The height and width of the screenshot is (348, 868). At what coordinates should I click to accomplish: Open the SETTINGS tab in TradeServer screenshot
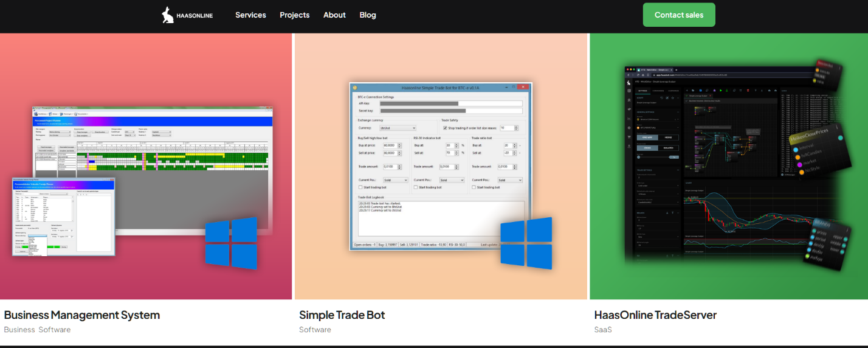click(642, 91)
